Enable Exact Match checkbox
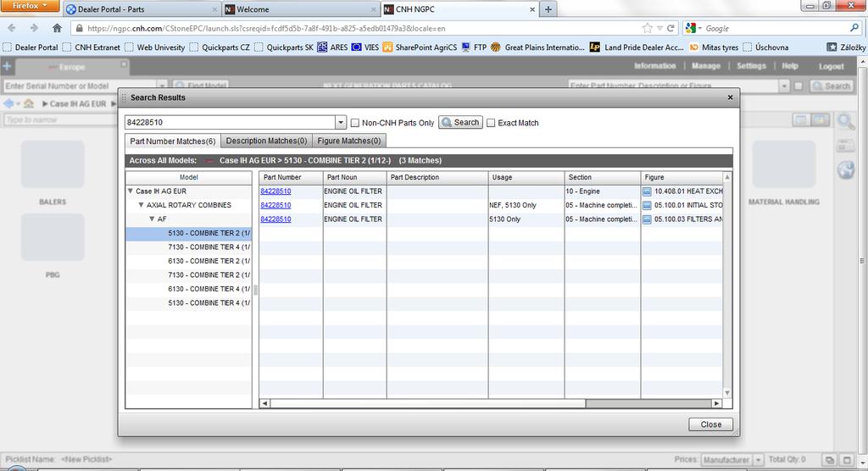The height and width of the screenshot is (471, 868). [x=491, y=123]
